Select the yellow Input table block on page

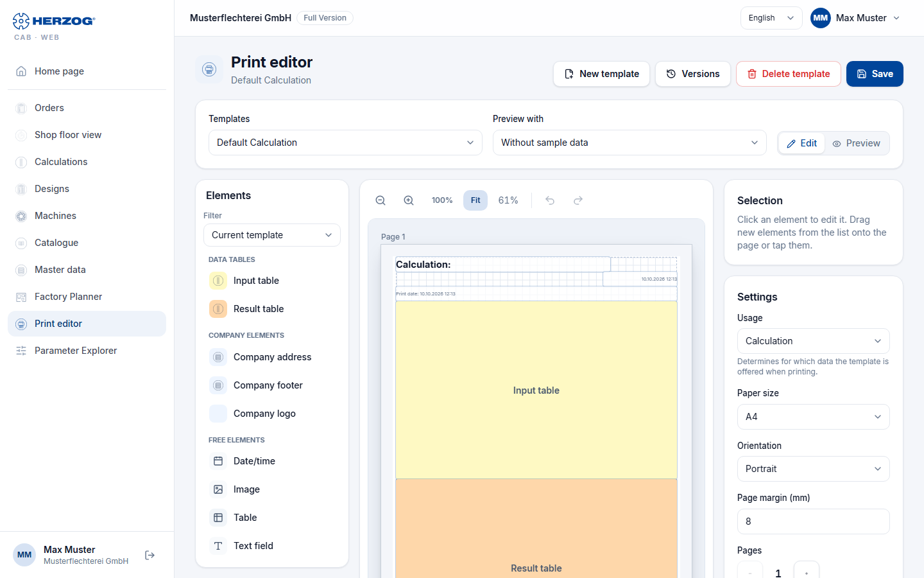pyautogui.click(x=536, y=390)
